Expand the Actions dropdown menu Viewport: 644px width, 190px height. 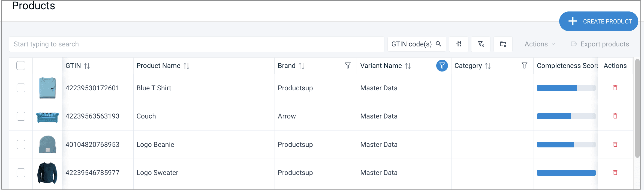540,44
